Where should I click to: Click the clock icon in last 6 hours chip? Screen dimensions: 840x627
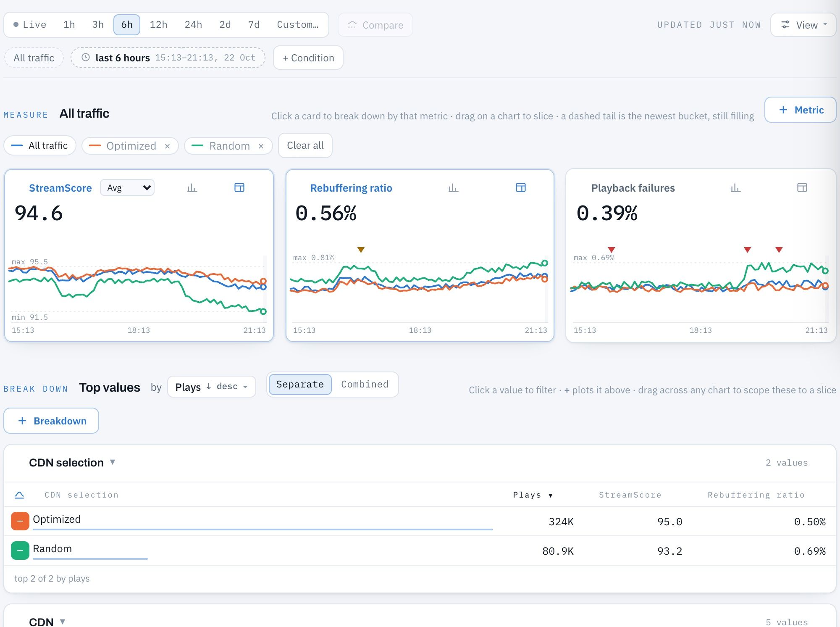coord(86,58)
